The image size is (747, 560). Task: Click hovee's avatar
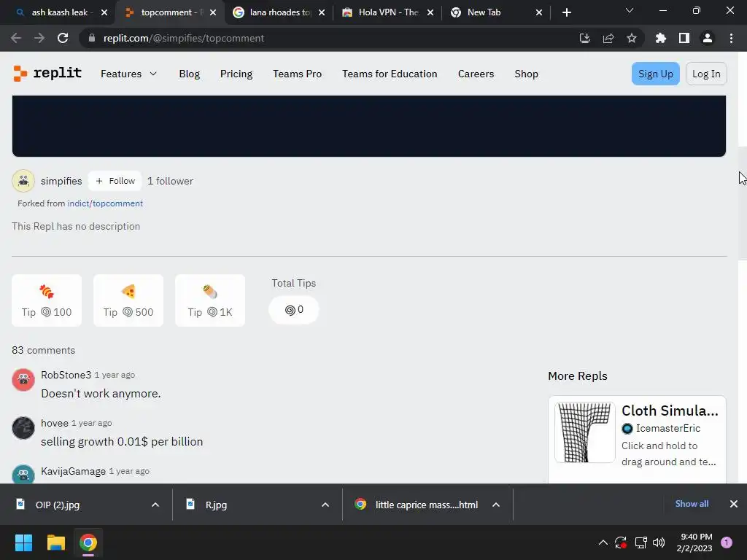[x=23, y=427]
